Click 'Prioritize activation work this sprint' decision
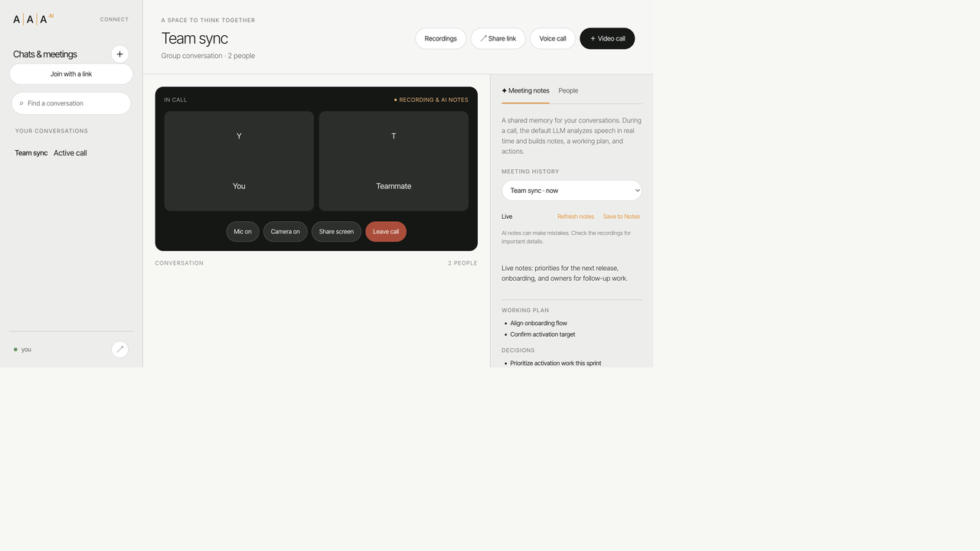This screenshot has width=980, height=551. pyautogui.click(x=556, y=364)
